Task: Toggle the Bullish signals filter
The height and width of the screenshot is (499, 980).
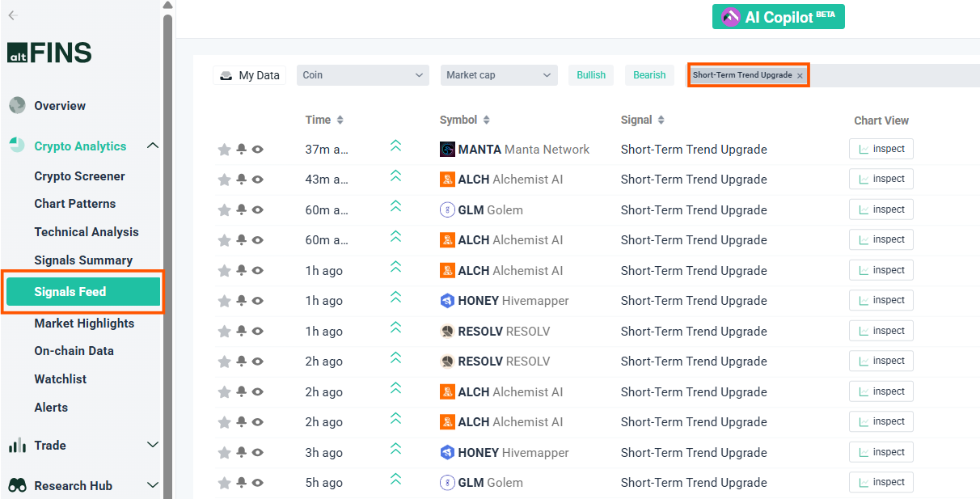Action: click(591, 75)
